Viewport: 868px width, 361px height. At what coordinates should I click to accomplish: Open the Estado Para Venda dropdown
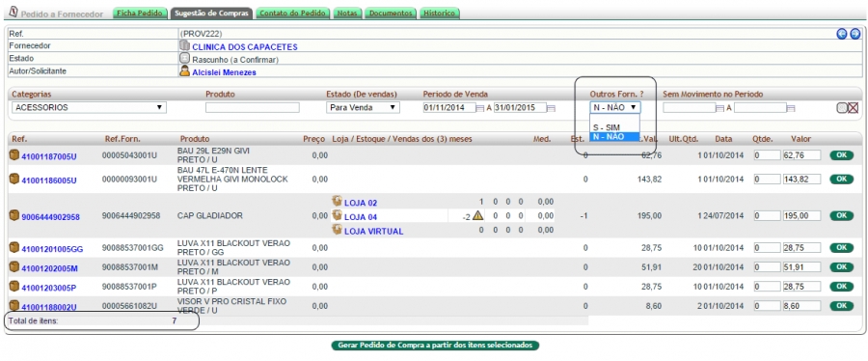(x=363, y=107)
